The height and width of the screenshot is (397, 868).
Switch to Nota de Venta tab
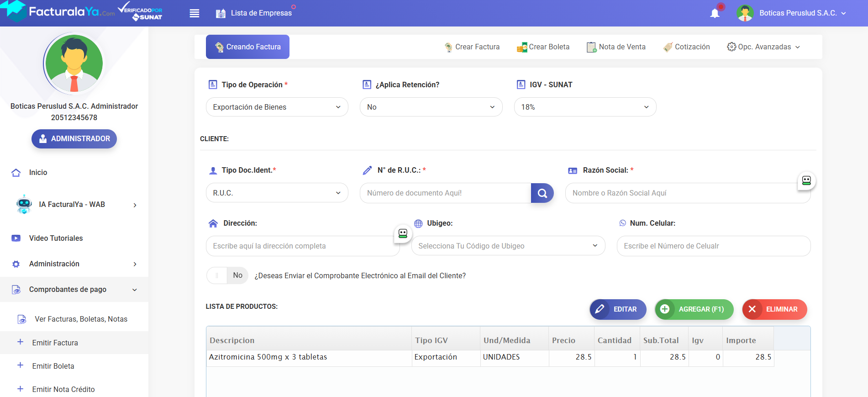tap(616, 47)
